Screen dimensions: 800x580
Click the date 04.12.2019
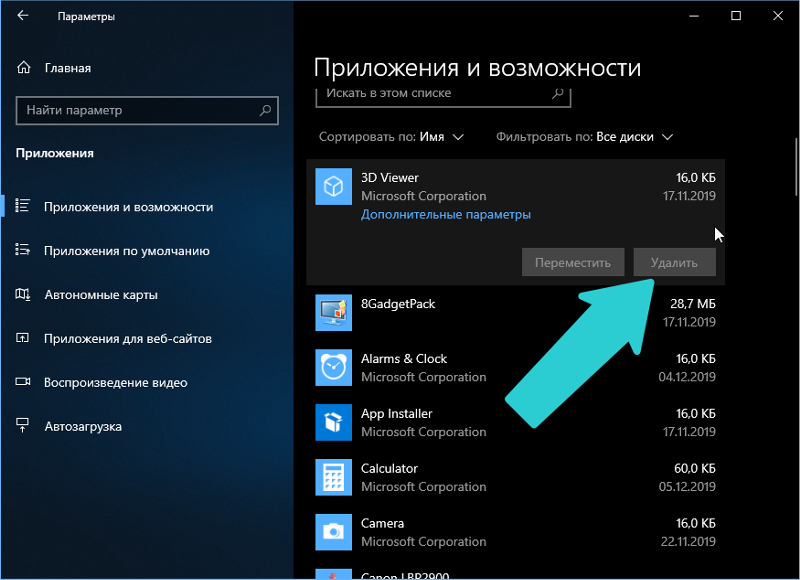(687, 377)
